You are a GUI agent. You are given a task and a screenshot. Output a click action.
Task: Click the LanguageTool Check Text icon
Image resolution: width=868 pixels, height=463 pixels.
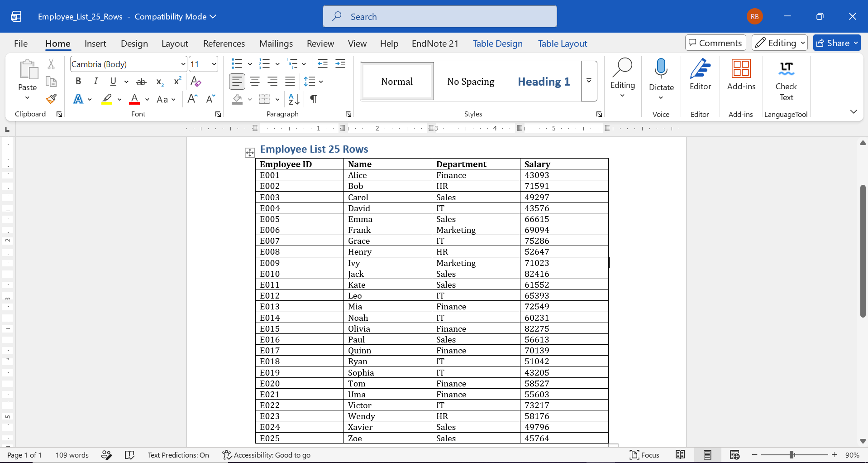786,69
